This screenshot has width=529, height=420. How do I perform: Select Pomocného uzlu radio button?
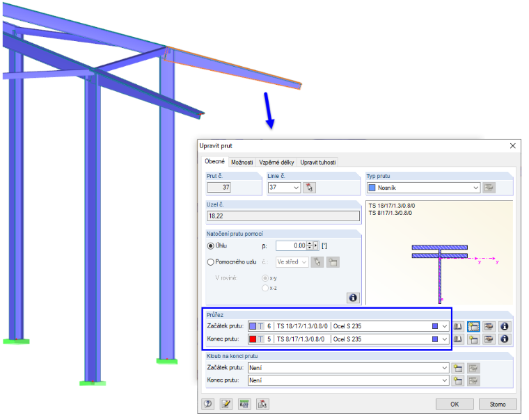click(x=210, y=262)
